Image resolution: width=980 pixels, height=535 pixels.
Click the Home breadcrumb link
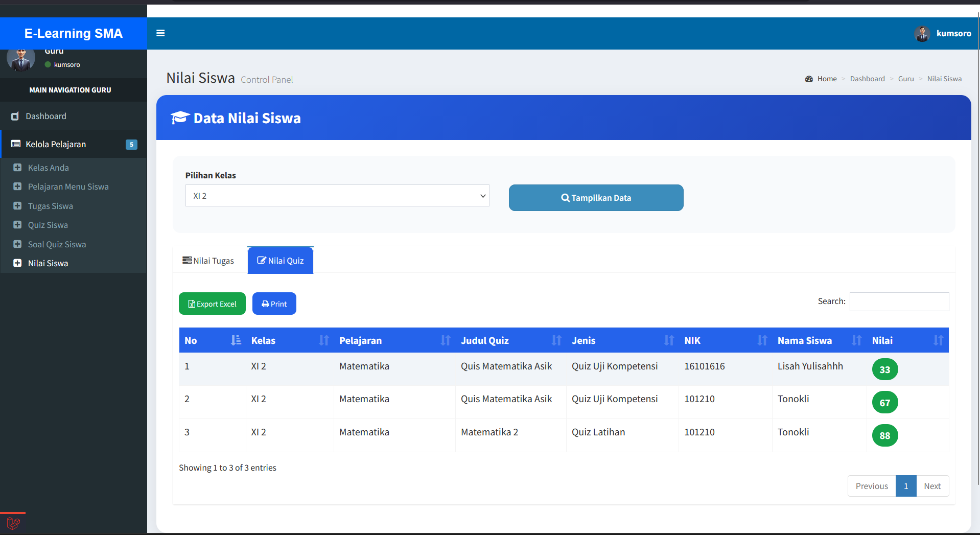827,79
